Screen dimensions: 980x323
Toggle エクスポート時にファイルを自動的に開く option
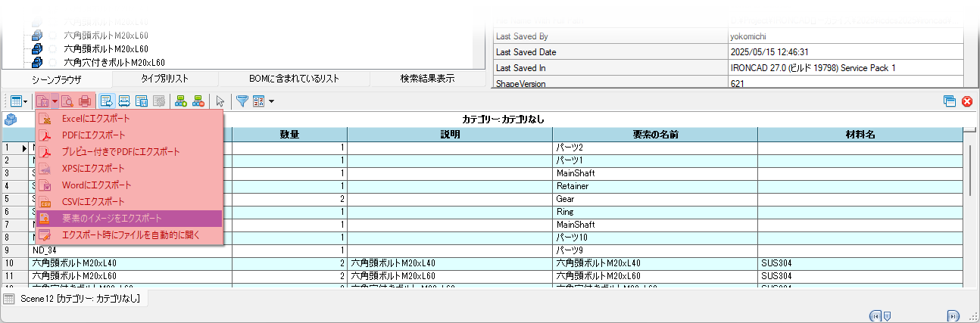(x=130, y=235)
